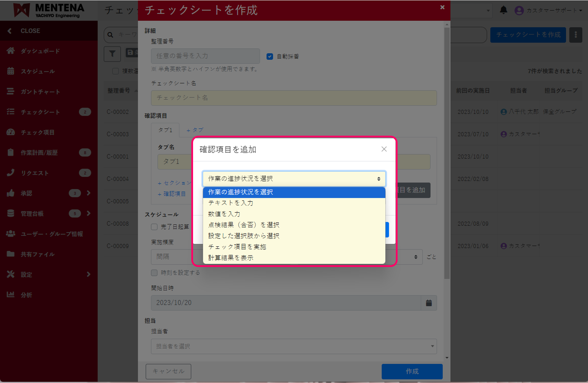This screenshot has height=383, width=588.
Task: Select the ガントチャート icon in sidebar
Action: pos(11,91)
